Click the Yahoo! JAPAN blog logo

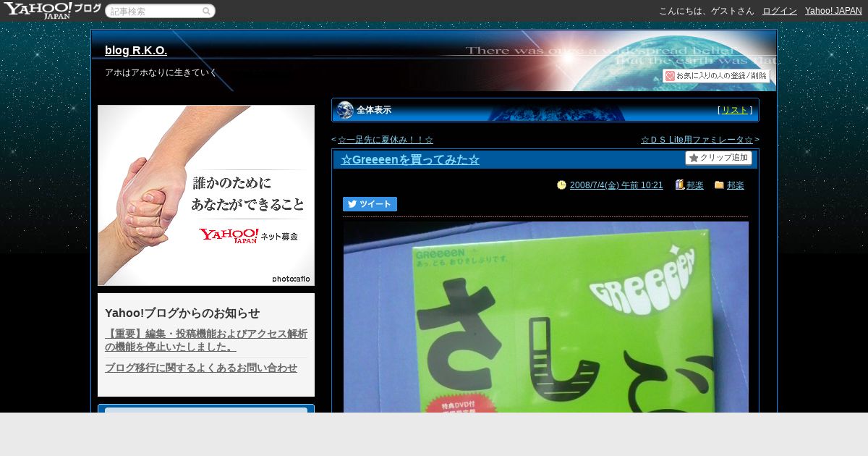click(52, 10)
